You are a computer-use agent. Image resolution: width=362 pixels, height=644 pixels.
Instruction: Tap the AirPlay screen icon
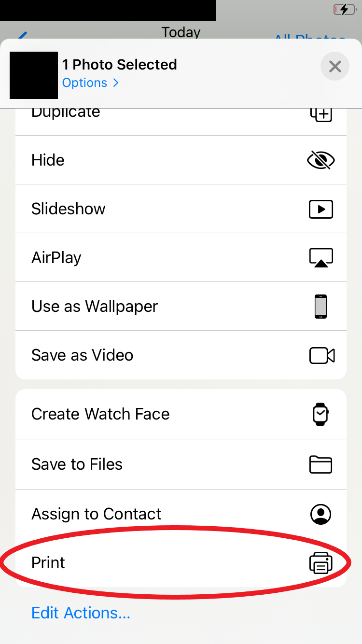pos(321,258)
